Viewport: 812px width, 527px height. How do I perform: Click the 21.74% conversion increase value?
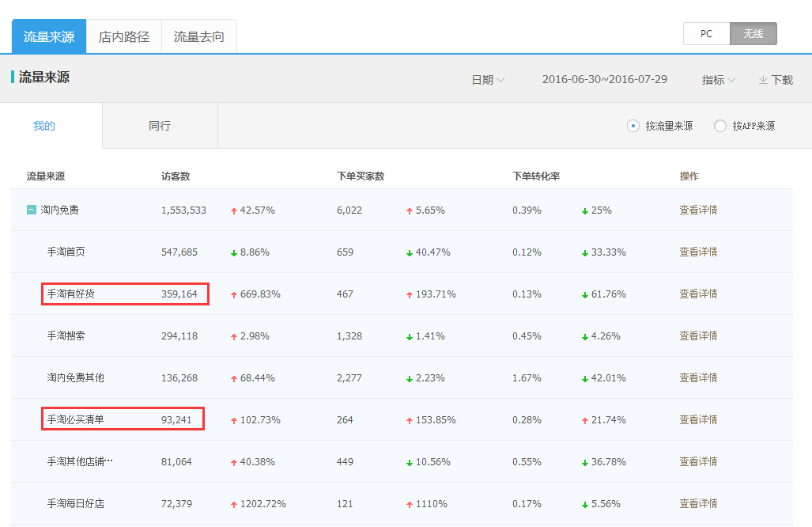click(x=609, y=419)
